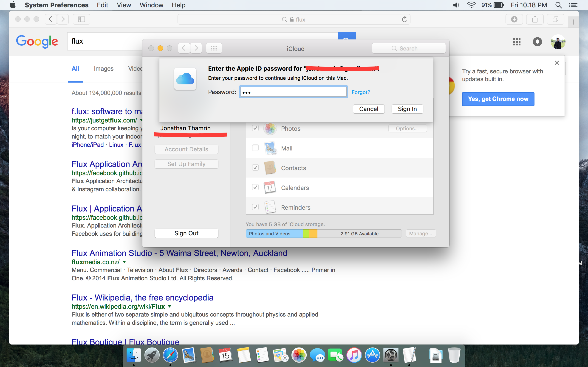Open Safari downloads icon
The width and height of the screenshot is (588, 367).
514,19
